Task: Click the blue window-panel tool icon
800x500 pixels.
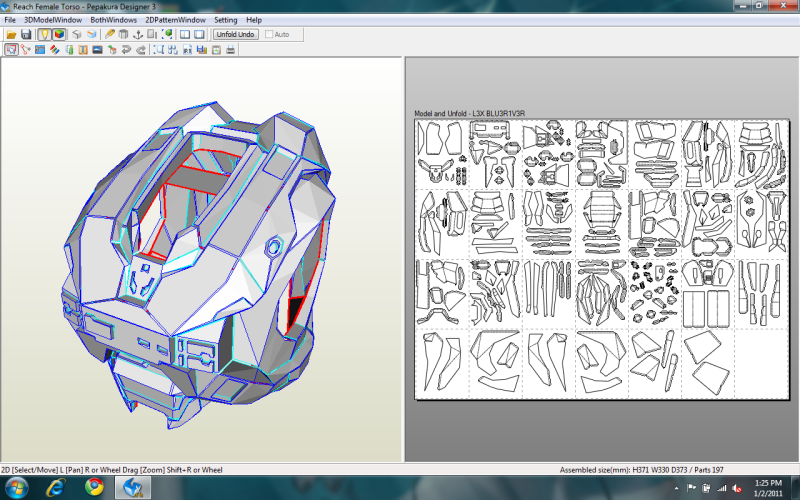Action: point(40,50)
